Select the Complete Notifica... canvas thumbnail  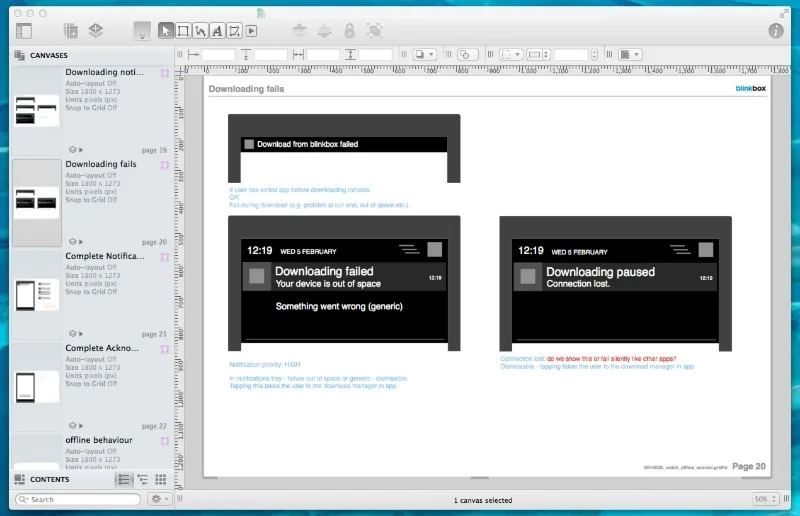37,294
